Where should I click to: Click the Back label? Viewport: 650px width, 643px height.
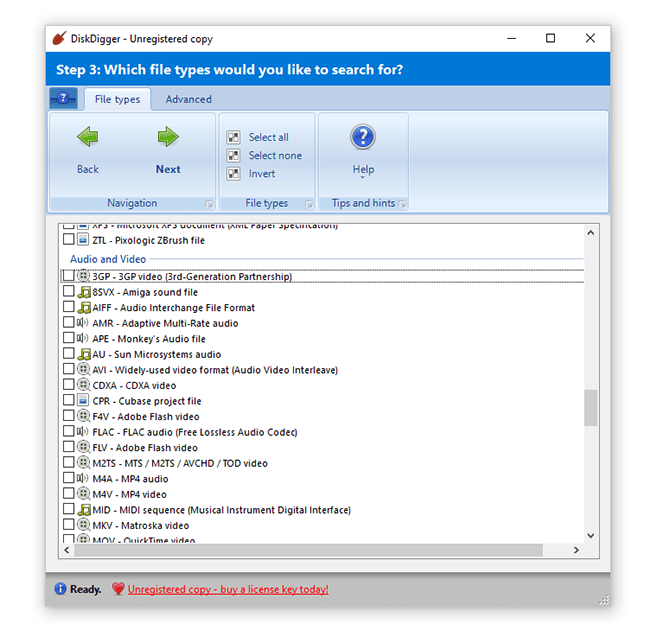[x=88, y=169]
